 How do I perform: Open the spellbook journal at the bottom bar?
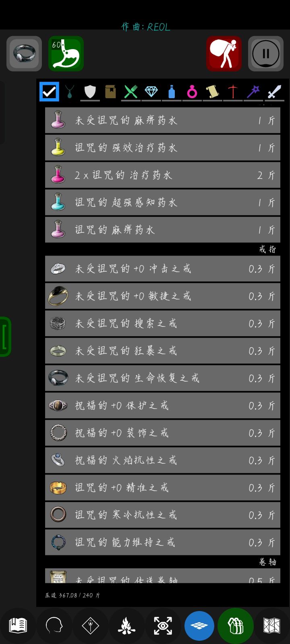[18, 625]
